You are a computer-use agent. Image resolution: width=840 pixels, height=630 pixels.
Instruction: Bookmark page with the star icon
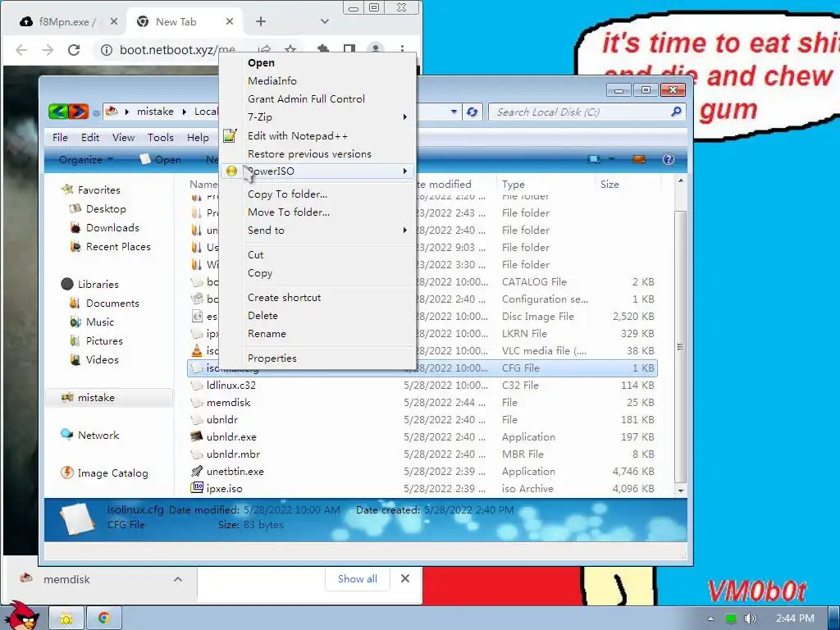point(290,48)
